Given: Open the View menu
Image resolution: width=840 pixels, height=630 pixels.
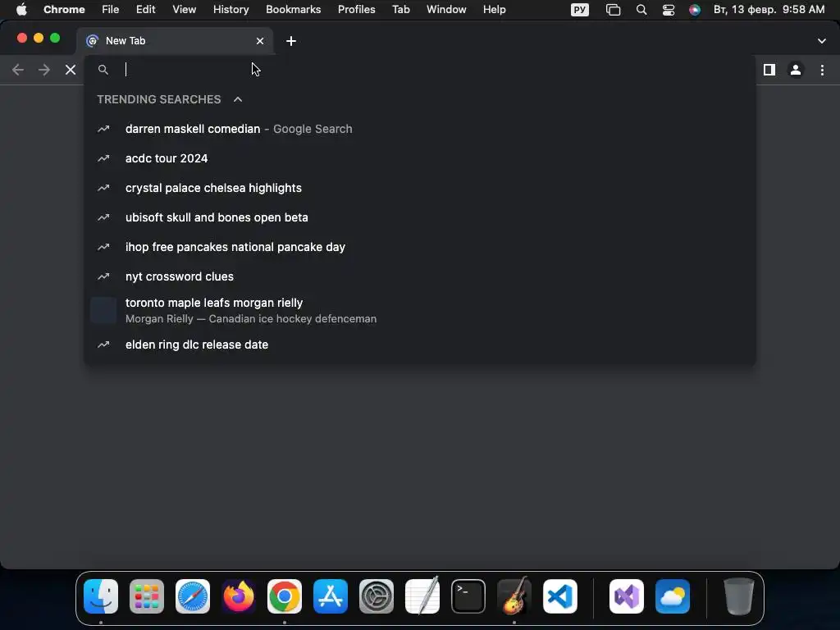Looking at the screenshot, I should click(185, 10).
